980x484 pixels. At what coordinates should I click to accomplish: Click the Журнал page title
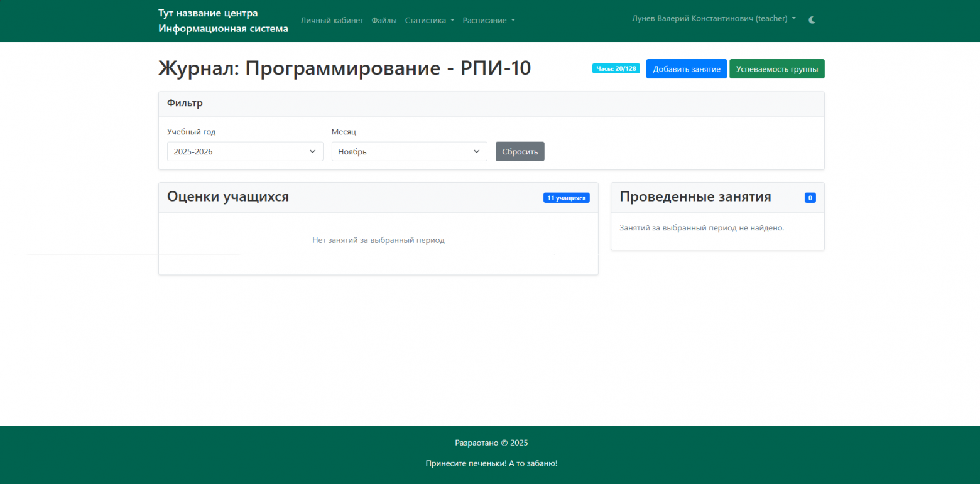(344, 68)
